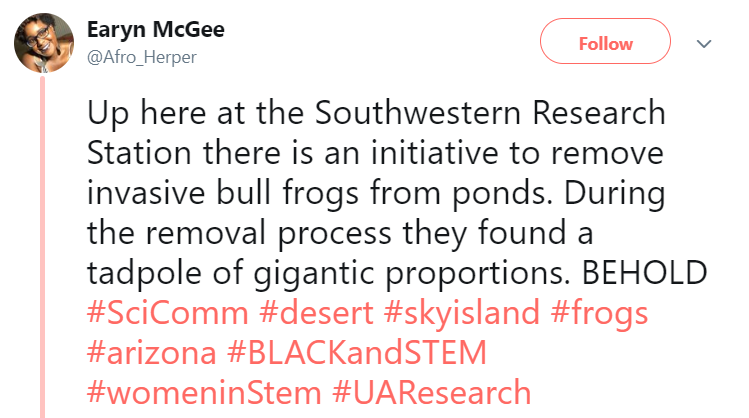Screen dimensions: 749x418
Task: Expand the tweet options chevron menu
Action: (703, 44)
